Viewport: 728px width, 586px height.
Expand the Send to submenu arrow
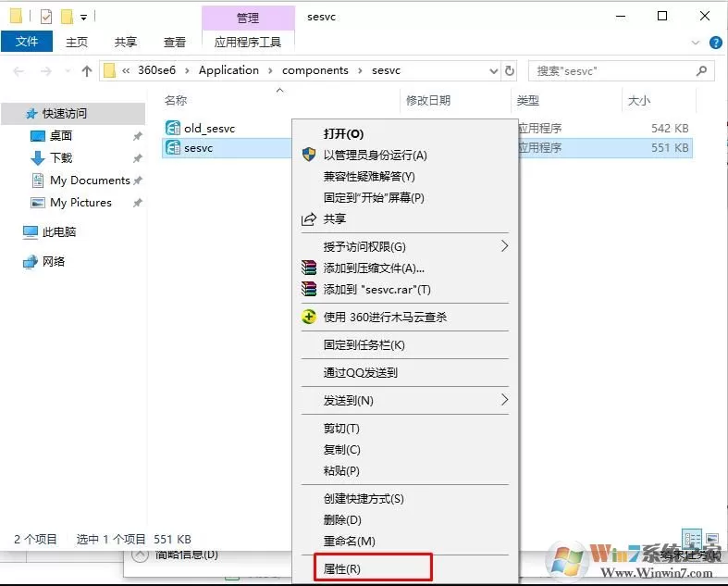pyautogui.click(x=505, y=400)
